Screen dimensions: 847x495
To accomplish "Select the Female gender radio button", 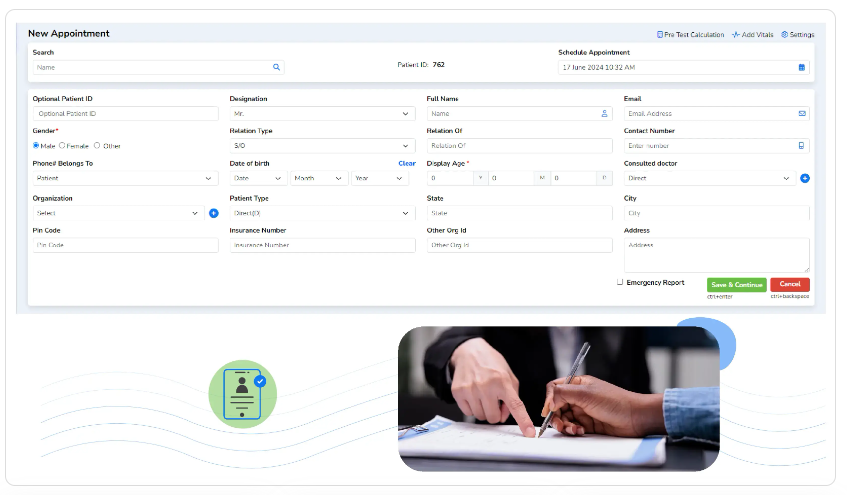I will tap(62, 145).
